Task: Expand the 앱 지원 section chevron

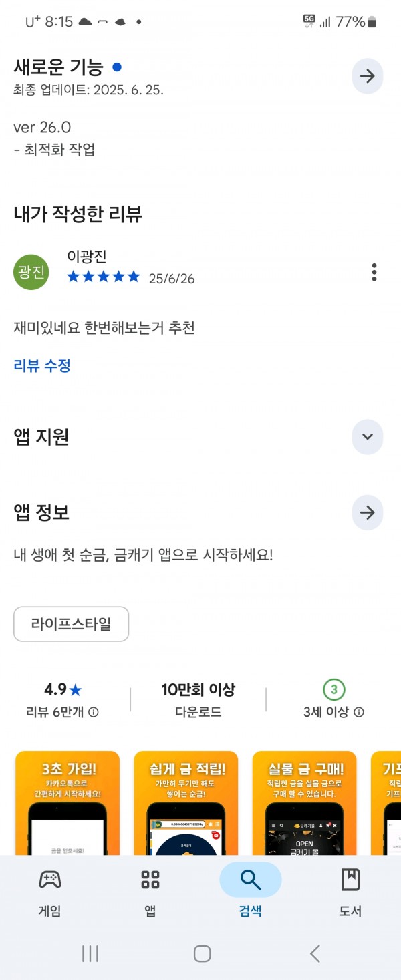Action: [367, 437]
